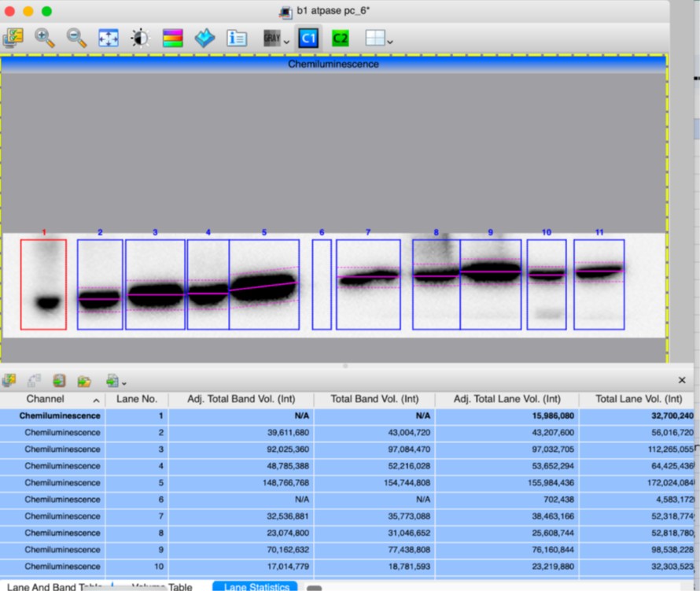The image size is (700, 591).
Task: Click the 3D projection view icon
Action: click(204, 38)
